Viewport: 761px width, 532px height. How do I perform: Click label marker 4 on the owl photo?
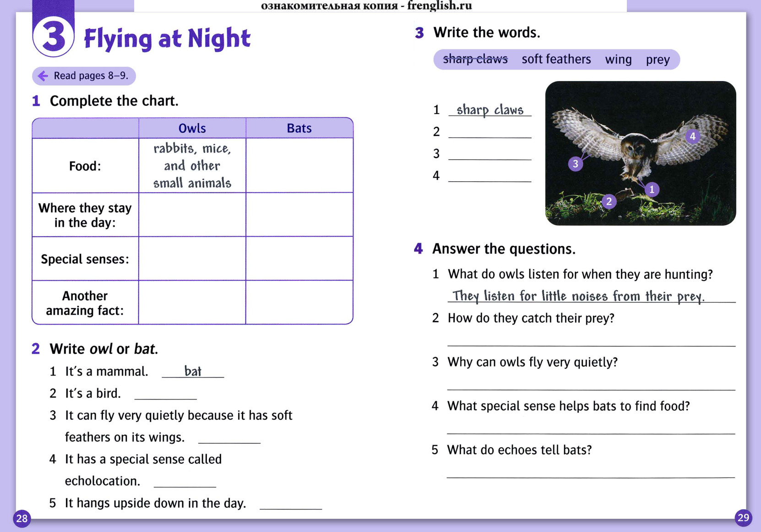click(692, 136)
